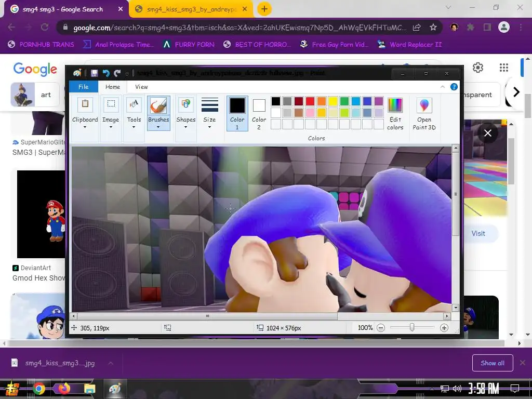Click the Chrome address bar URL
The image size is (532, 399).
point(240,28)
